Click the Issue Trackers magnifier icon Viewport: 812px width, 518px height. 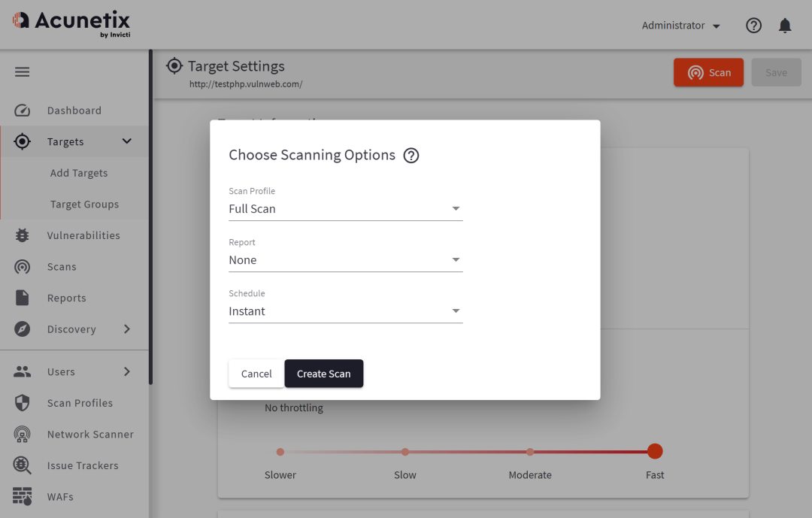[23, 465]
